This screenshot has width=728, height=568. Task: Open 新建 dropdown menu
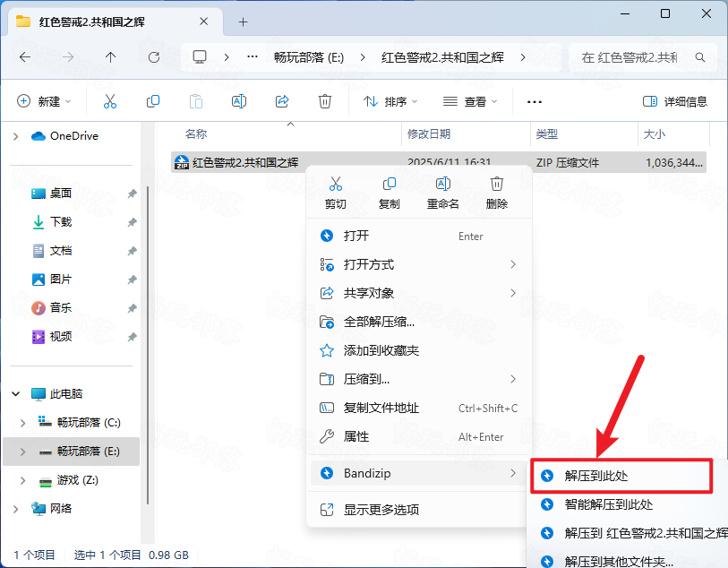pos(44,101)
